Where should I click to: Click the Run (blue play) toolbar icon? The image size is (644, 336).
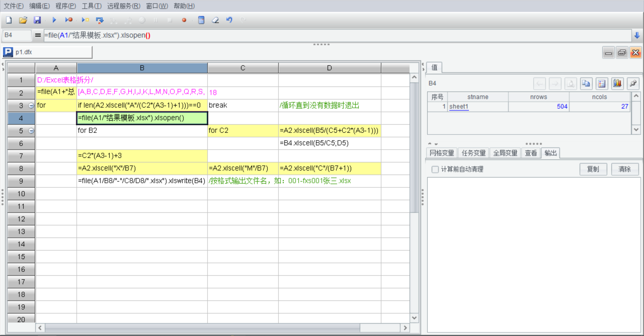pyautogui.click(x=54, y=20)
